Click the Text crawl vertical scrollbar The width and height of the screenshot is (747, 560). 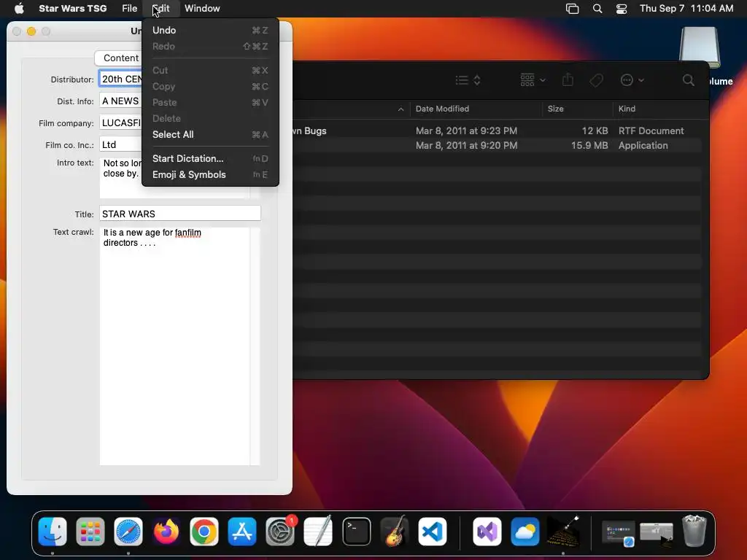255,346
